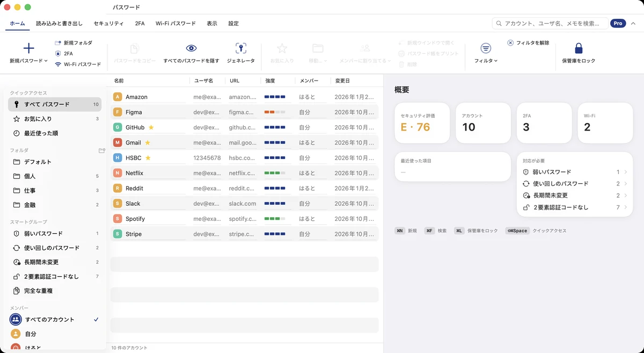The image size is (644, 353).
Task: Open Wi-Fi パスワード toolbar item
Action: tap(78, 64)
